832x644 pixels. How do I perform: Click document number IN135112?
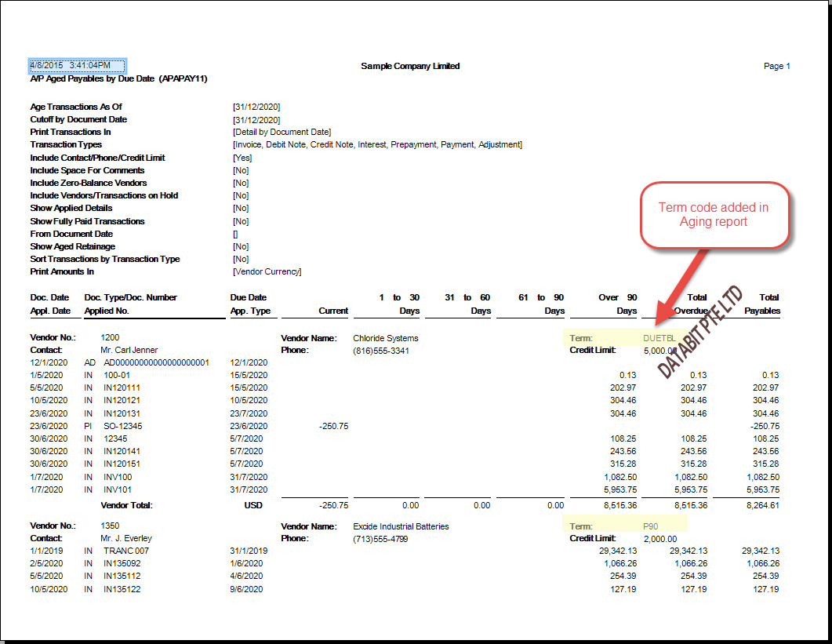point(122,576)
